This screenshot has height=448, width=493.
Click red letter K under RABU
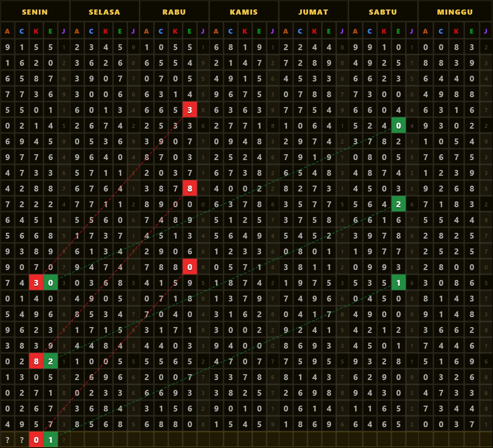pos(175,31)
